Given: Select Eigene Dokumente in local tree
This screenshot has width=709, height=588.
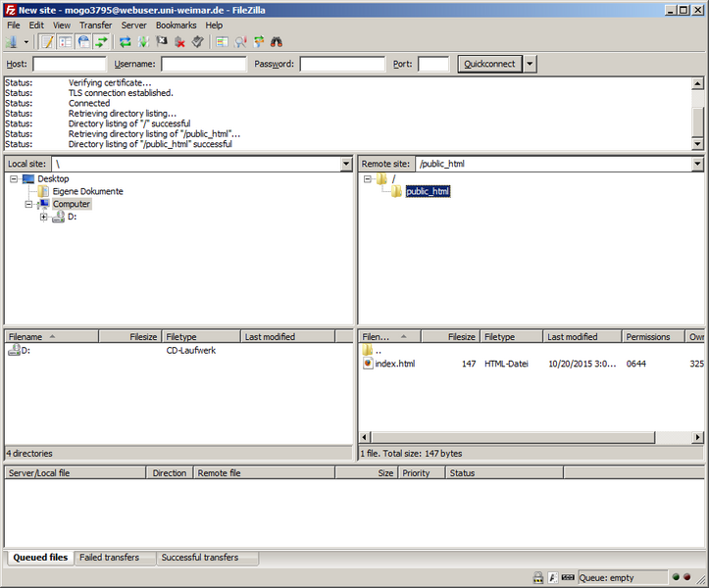Looking at the screenshot, I should [87, 192].
